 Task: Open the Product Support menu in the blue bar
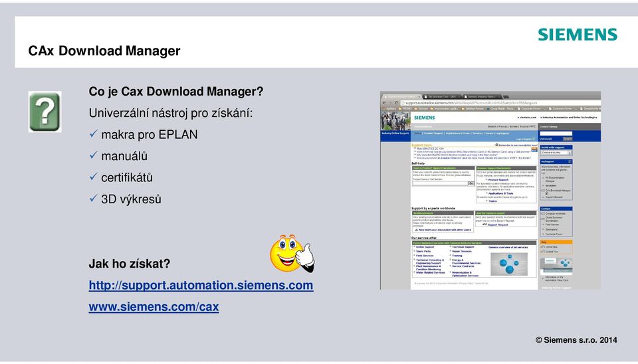[433, 134]
